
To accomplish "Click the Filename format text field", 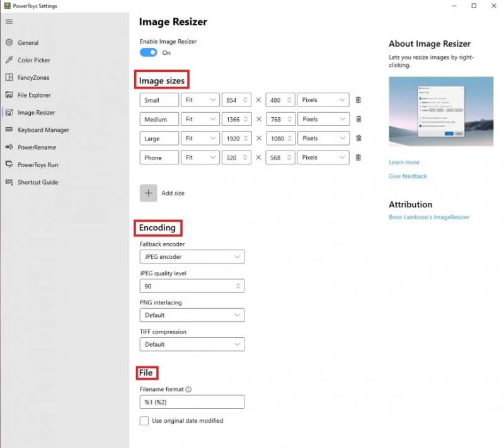I will [192, 402].
